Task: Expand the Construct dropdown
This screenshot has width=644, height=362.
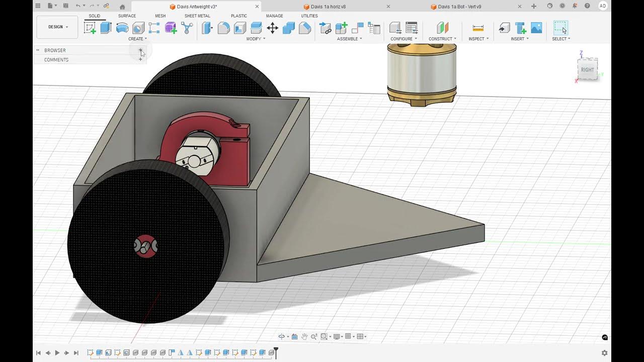Action: coord(442,39)
